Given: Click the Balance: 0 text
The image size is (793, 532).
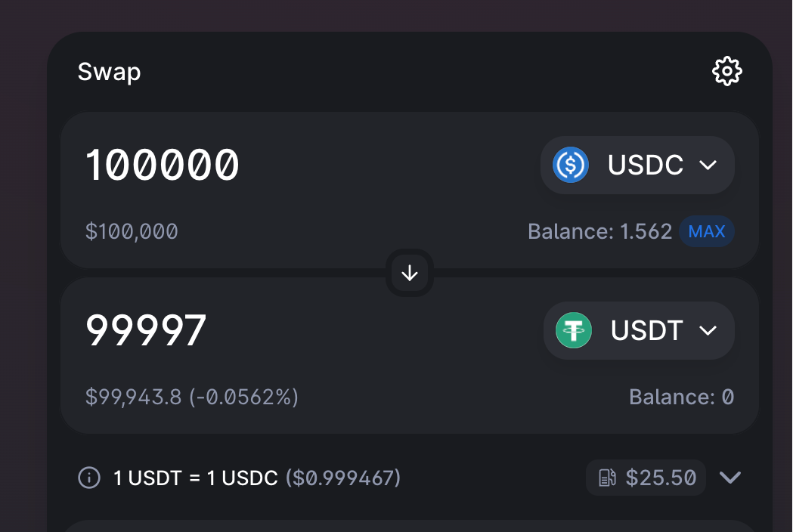Looking at the screenshot, I should pyautogui.click(x=681, y=397).
